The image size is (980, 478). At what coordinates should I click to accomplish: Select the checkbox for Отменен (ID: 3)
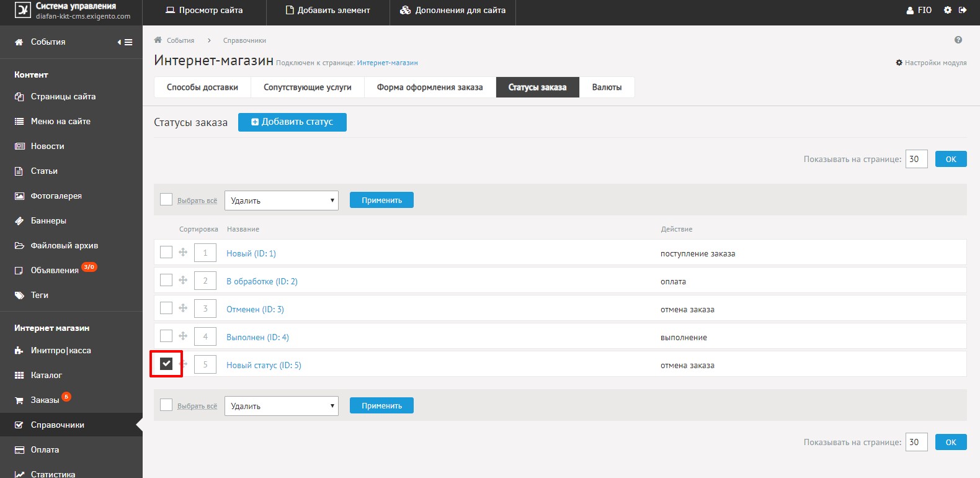click(166, 308)
